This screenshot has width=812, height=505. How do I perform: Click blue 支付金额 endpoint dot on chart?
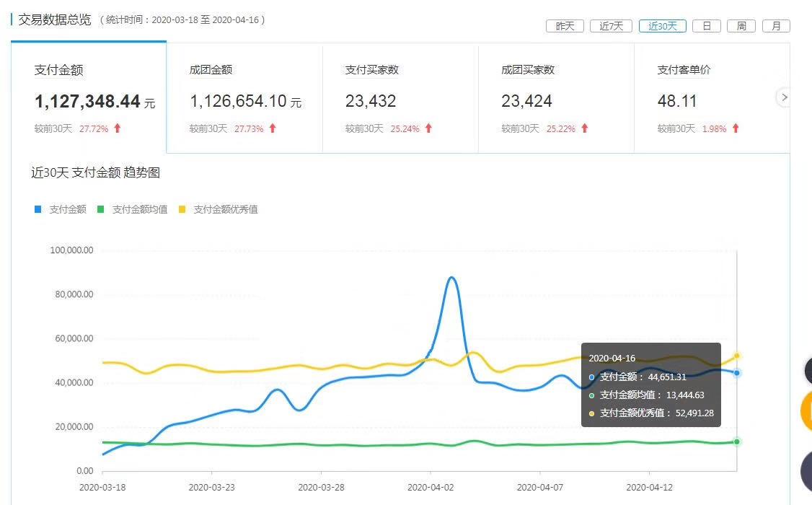(x=736, y=373)
